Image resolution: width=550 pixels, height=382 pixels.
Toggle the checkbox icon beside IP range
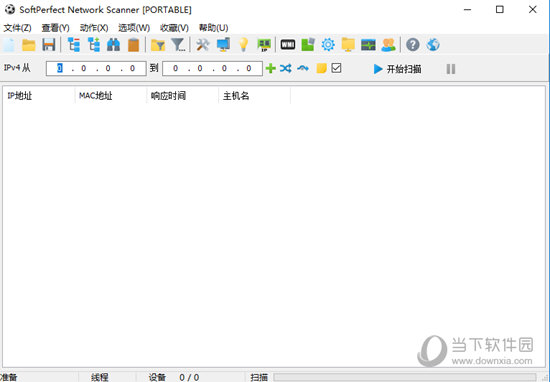tap(336, 68)
